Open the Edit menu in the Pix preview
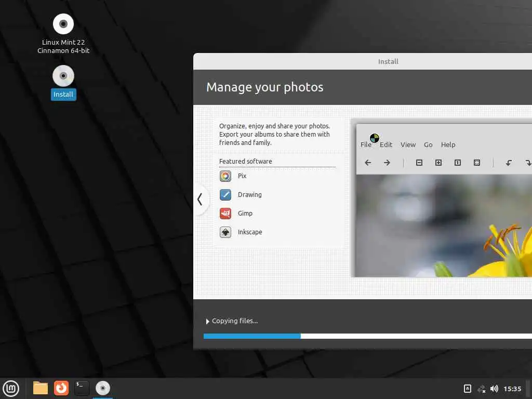 pos(386,144)
